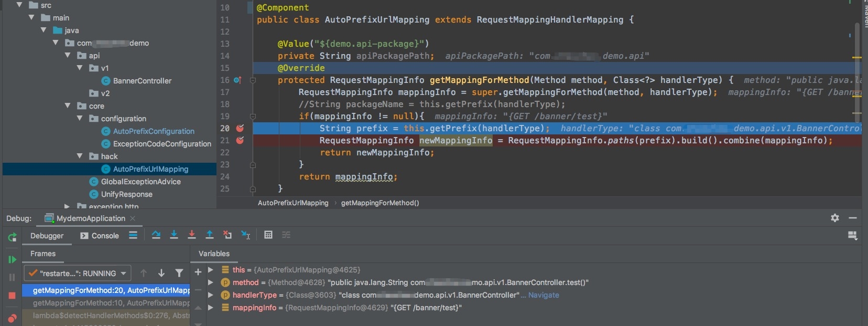Open the thread selector dropdown showing RUNNING
This screenshot has width=868, height=326.
pyautogui.click(x=78, y=273)
